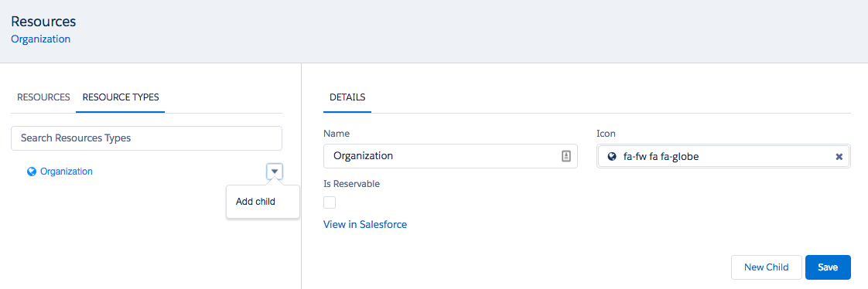Image resolution: width=868 pixels, height=289 pixels.
Task: Click the Save button
Action: click(x=828, y=267)
